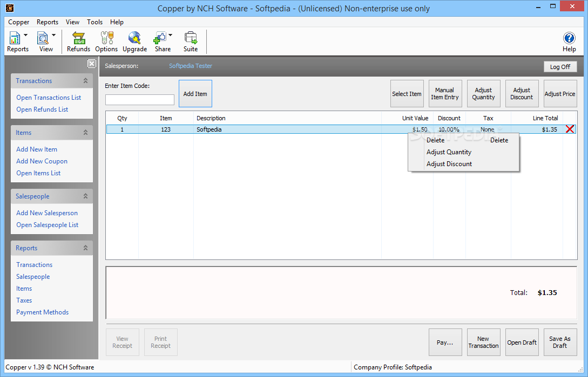Click Add New Coupon link
588x377 pixels.
click(42, 161)
